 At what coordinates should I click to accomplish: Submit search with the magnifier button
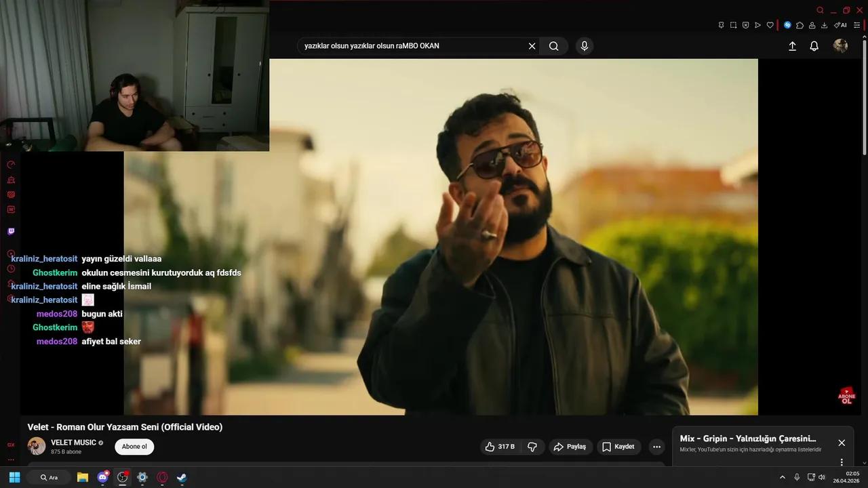[x=554, y=46]
